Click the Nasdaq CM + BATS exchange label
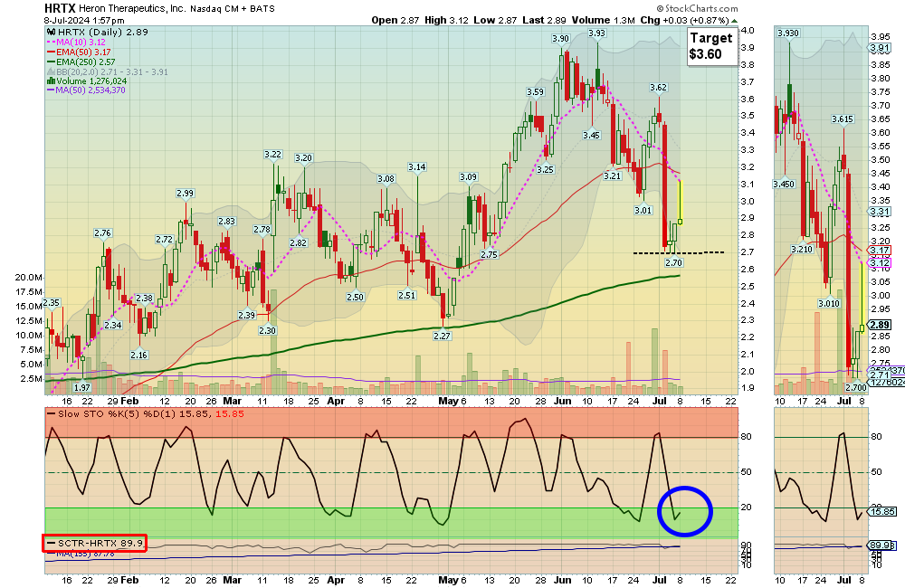Screen dimensions: 905x588 click(233, 9)
